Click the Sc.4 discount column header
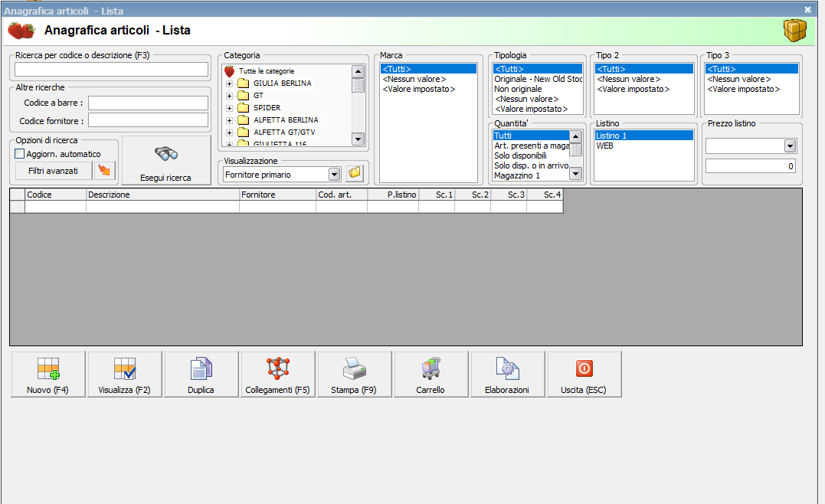 [545, 195]
